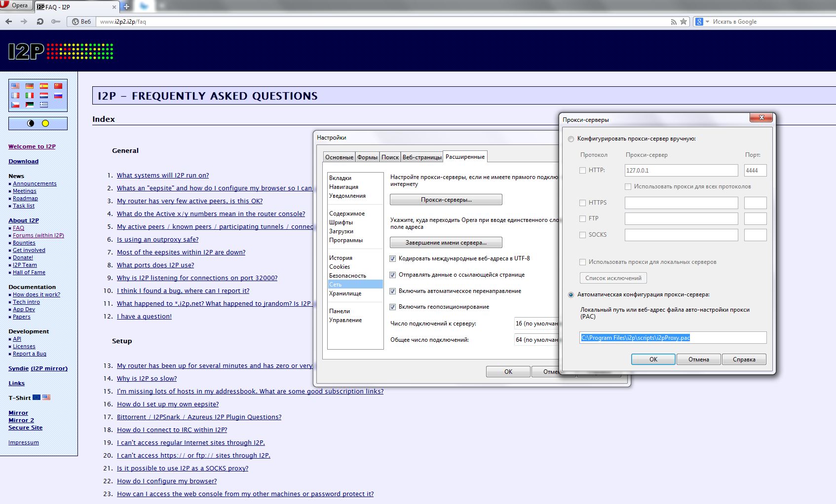Open a new tab with plus icon
The height and width of the screenshot is (504, 836).
(127, 6)
